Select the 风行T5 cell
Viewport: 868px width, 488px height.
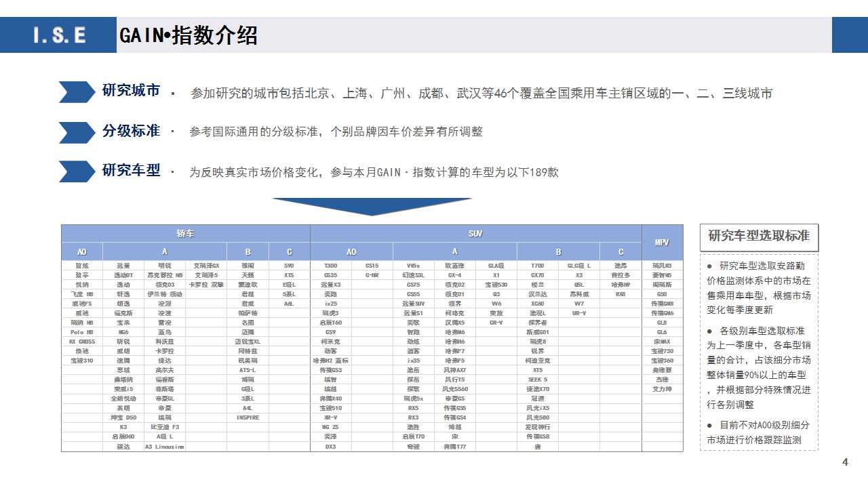(x=455, y=380)
